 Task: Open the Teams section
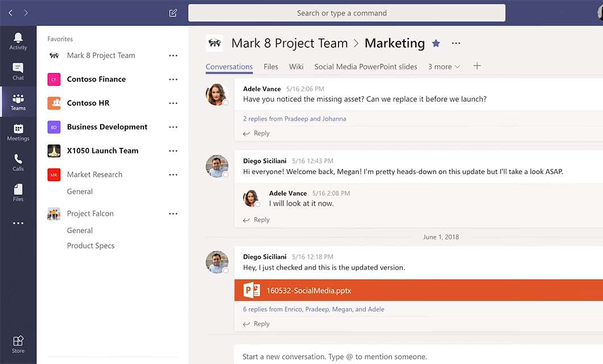pos(18,102)
